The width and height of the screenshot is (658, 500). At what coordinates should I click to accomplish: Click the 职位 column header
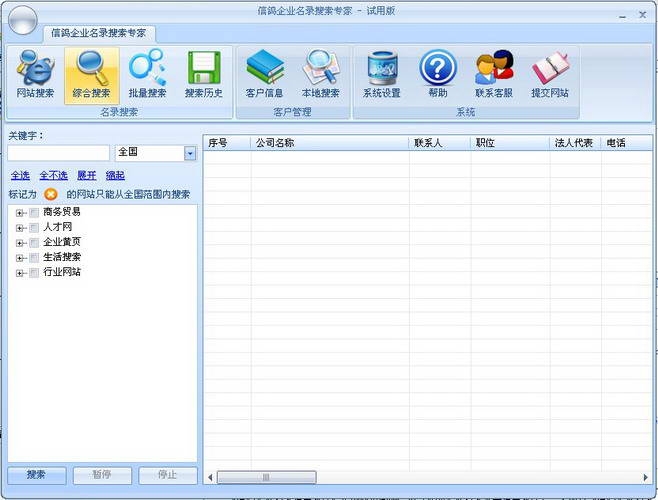[x=510, y=143]
